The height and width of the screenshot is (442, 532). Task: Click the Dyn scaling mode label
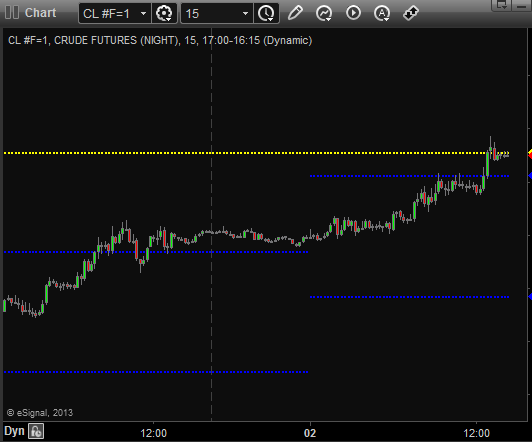pyautogui.click(x=14, y=431)
